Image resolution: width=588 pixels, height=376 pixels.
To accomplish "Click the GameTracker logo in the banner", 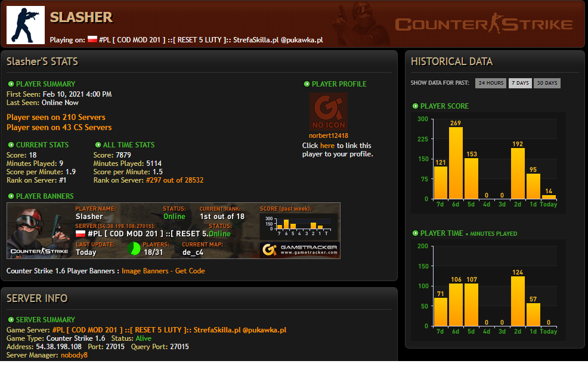I will (x=300, y=249).
